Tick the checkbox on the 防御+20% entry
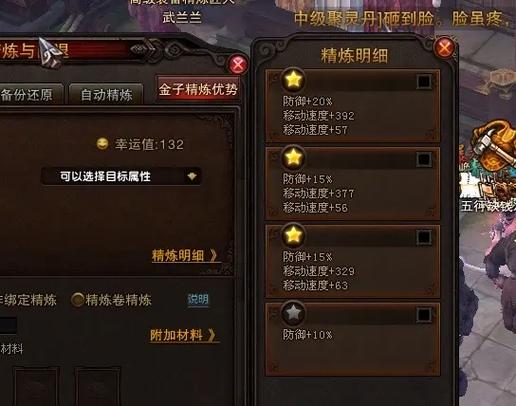Viewport: 516px width, 406px height. point(424,82)
